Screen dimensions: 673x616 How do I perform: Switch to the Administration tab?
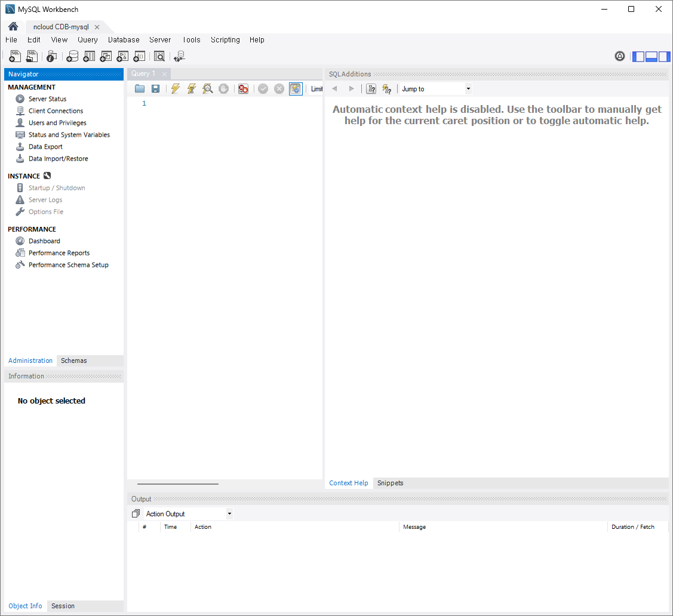point(30,361)
